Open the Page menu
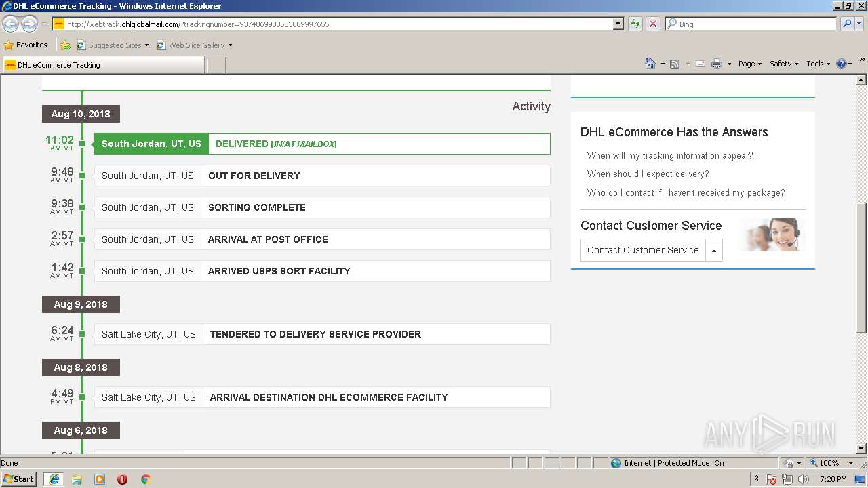868x488 pixels. coord(750,64)
